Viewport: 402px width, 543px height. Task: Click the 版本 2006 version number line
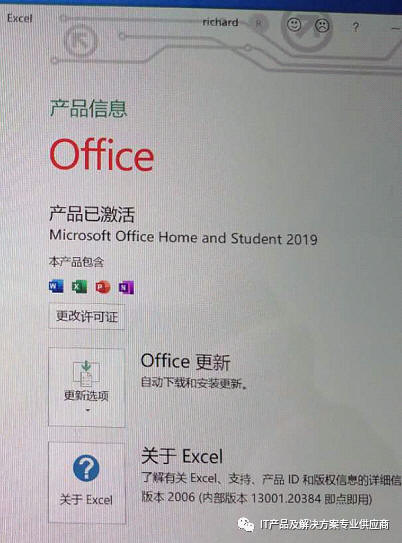[x=257, y=498]
